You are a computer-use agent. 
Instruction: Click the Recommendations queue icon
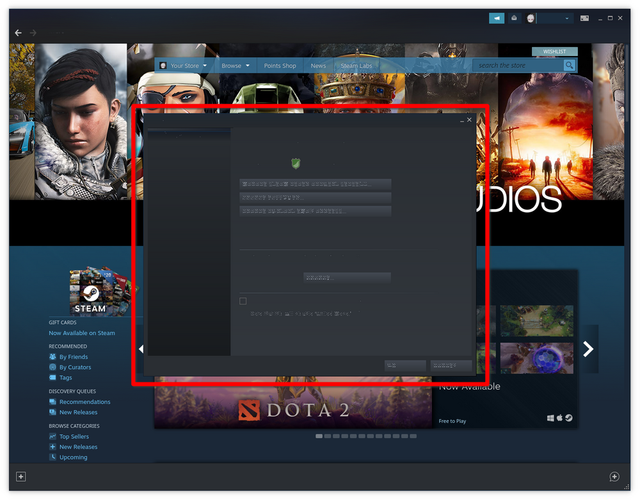click(53, 402)
